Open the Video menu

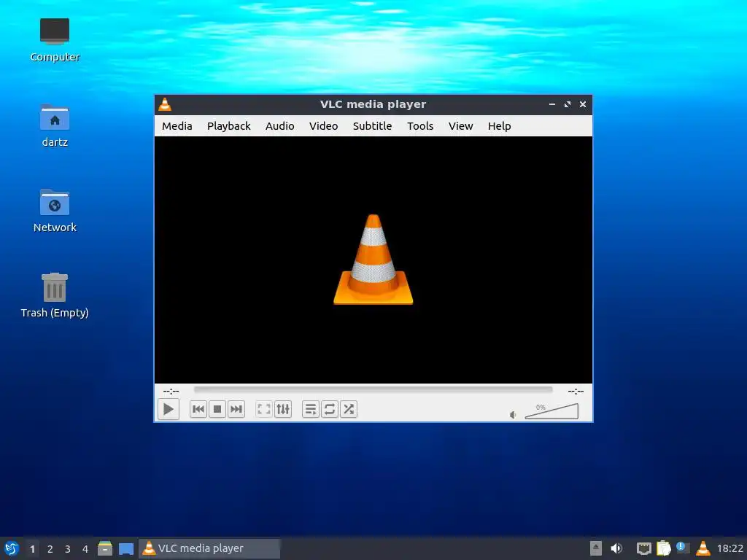(x=323, y=126)
